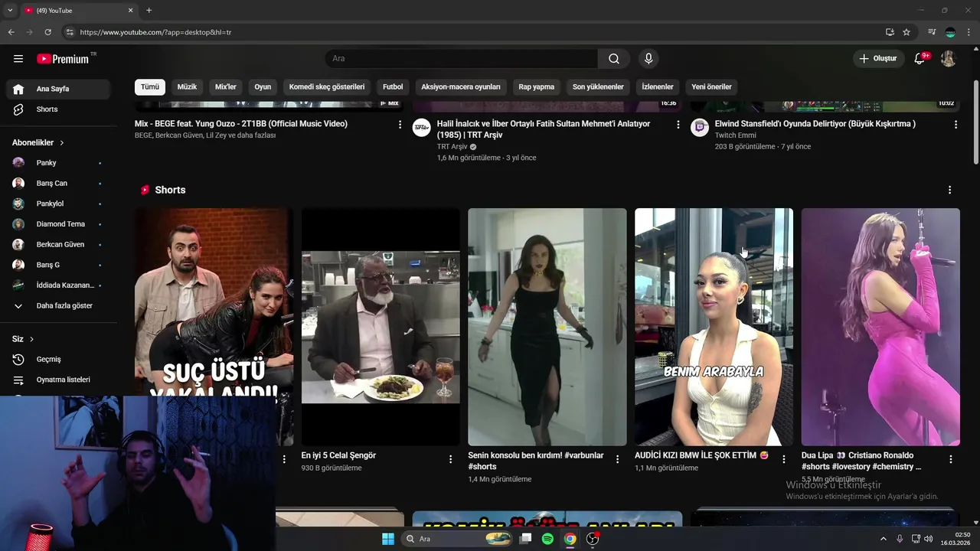Select the Mix'ler filter chip
This screenshot has width=980, height=551.
click(x=226, y=86)
